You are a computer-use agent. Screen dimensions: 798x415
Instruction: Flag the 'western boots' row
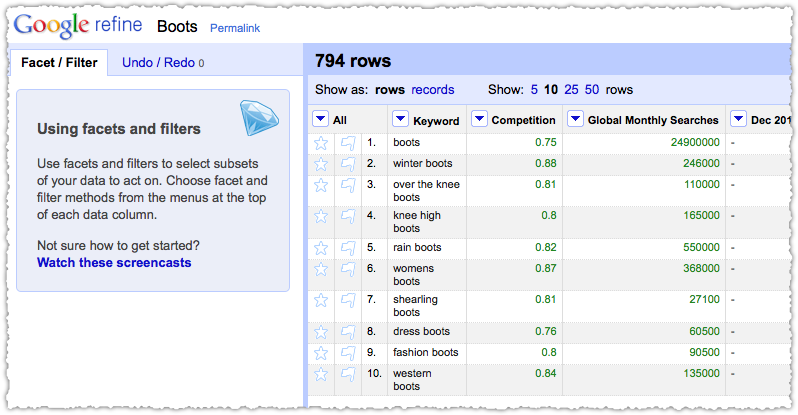[348, 374]
